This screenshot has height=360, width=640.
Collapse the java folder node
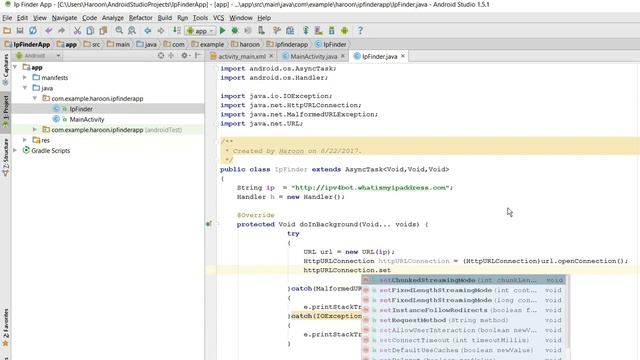point(25,88)
